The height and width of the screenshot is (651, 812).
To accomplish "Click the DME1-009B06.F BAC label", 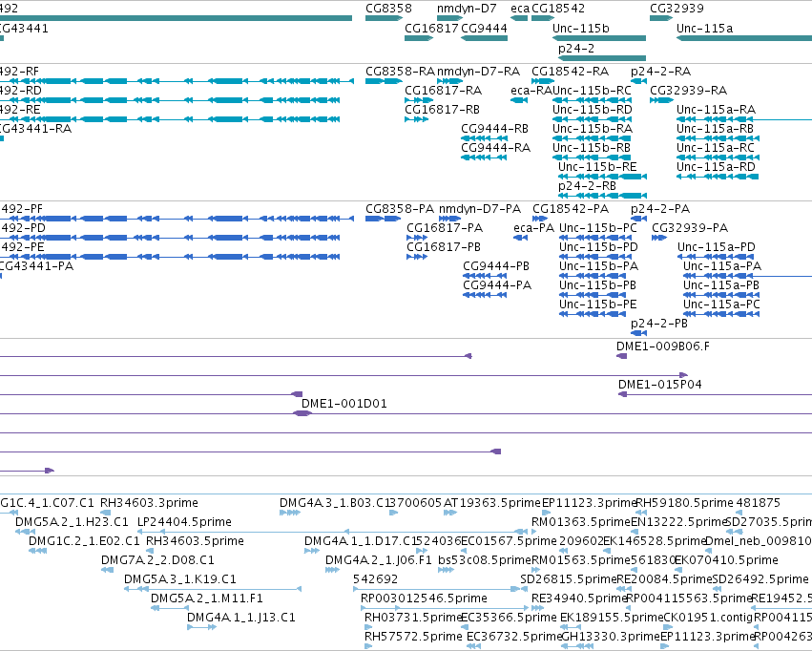I will pyautogui.click(x=663, y=346).
